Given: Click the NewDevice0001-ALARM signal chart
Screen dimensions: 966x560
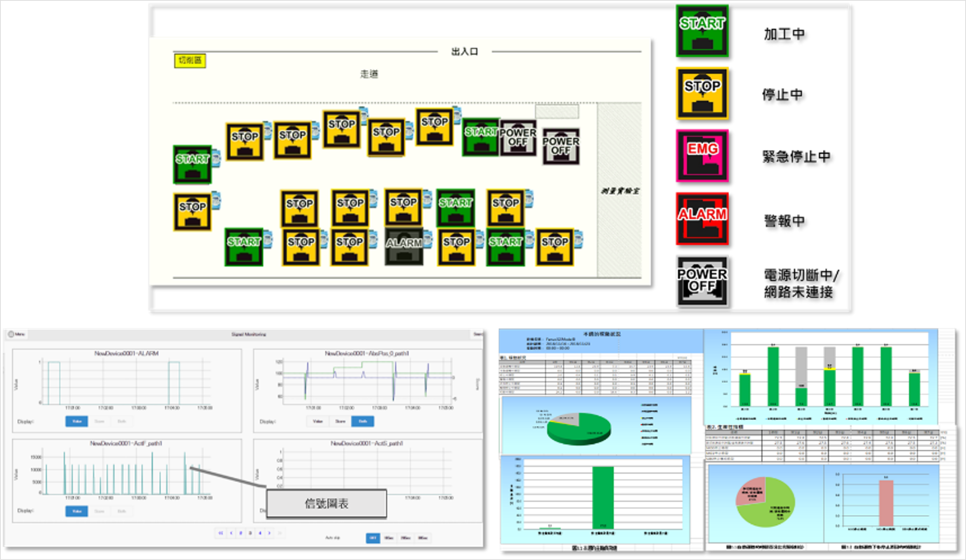Looking at the screenshot, I should 127,390.
